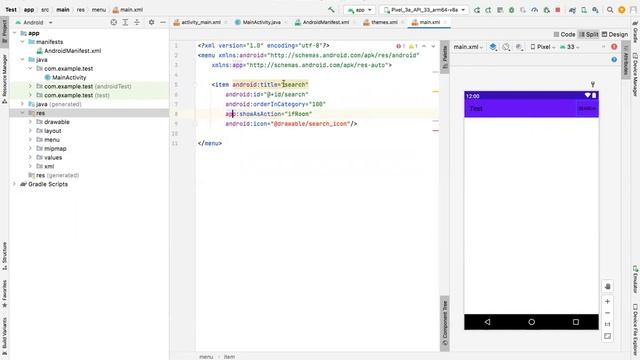This screenshot has width=640, height=360.
Task: Click the red Stop button
Action: (558, 10)
